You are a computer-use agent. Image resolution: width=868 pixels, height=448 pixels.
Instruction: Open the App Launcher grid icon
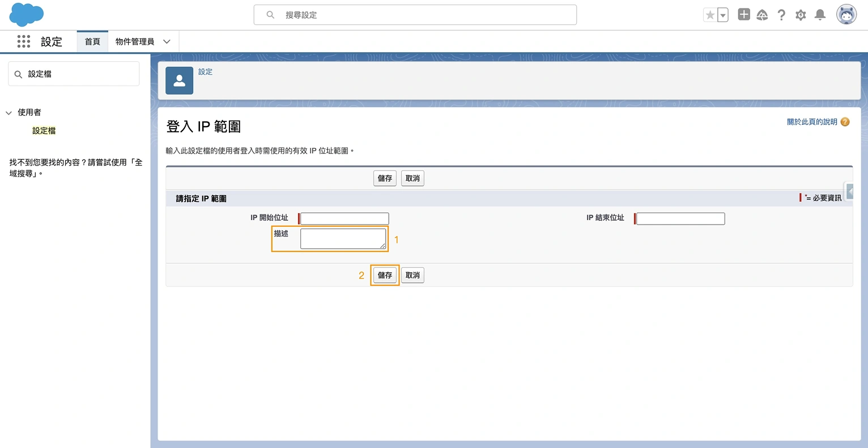point(23,41)
